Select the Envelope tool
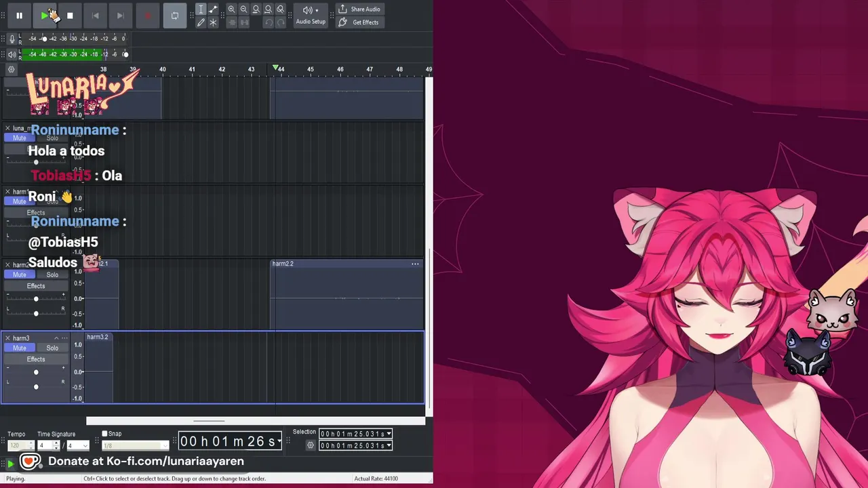 (x=213, y=9)
